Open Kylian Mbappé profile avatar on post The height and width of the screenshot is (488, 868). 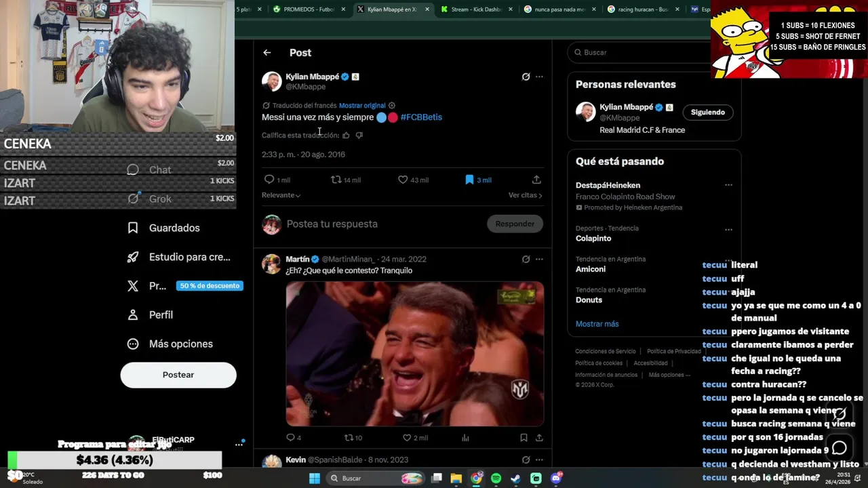(272, 81)
